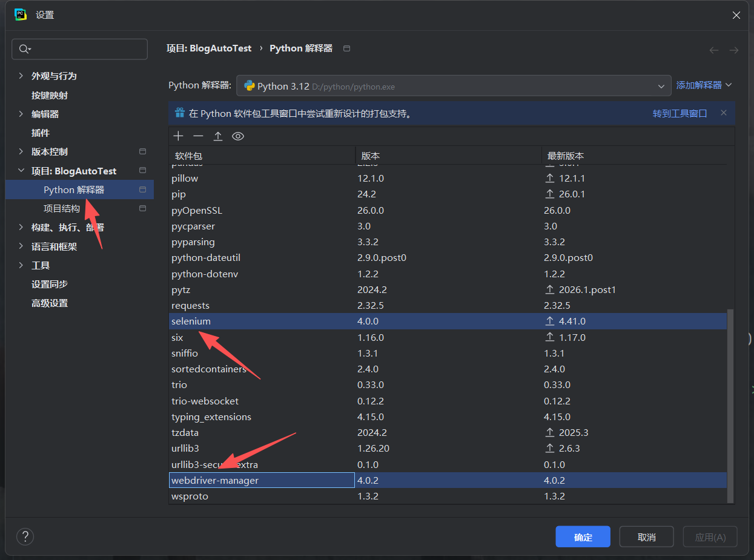
Task: Click project icon next to Python 解释器 tree item
Action: click(x=143, y=189)
